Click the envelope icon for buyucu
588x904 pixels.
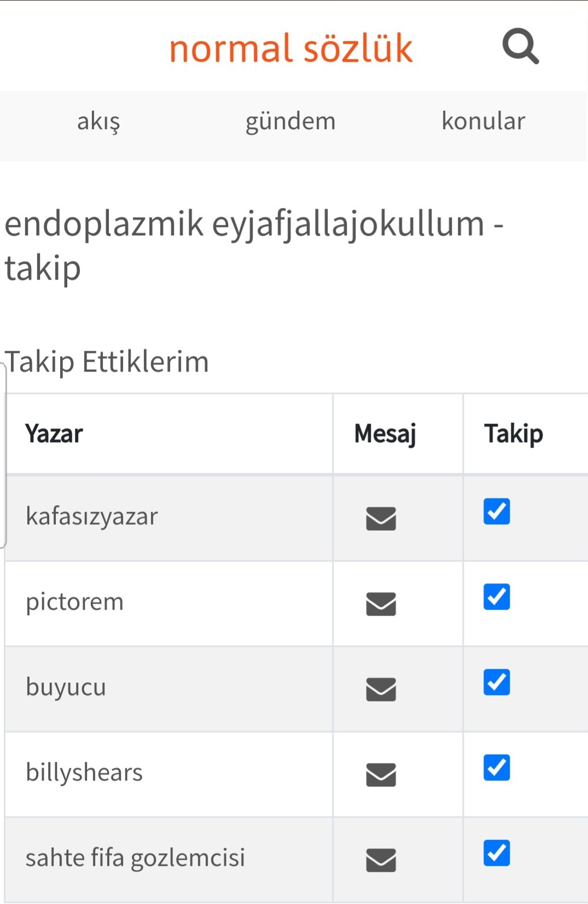(381, 689)
